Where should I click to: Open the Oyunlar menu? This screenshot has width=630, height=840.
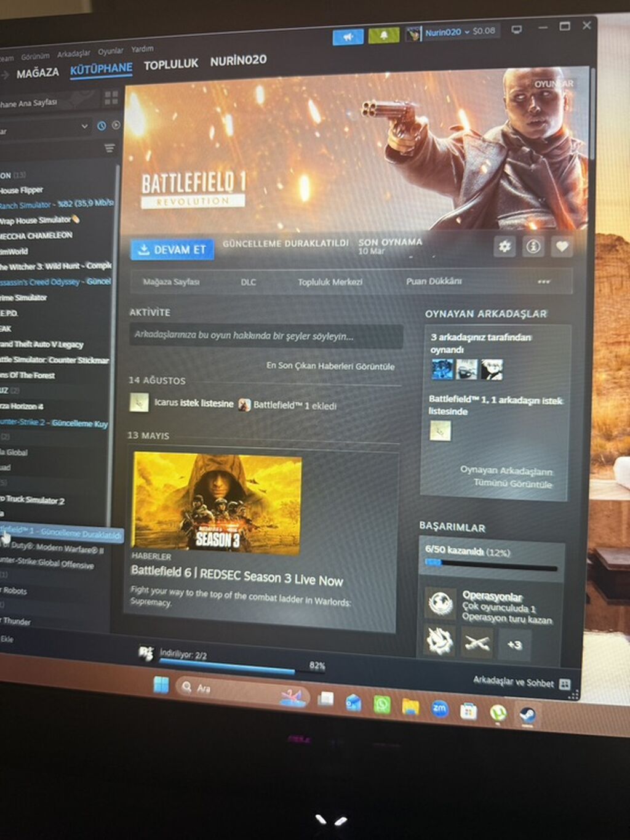coord(111,51)
